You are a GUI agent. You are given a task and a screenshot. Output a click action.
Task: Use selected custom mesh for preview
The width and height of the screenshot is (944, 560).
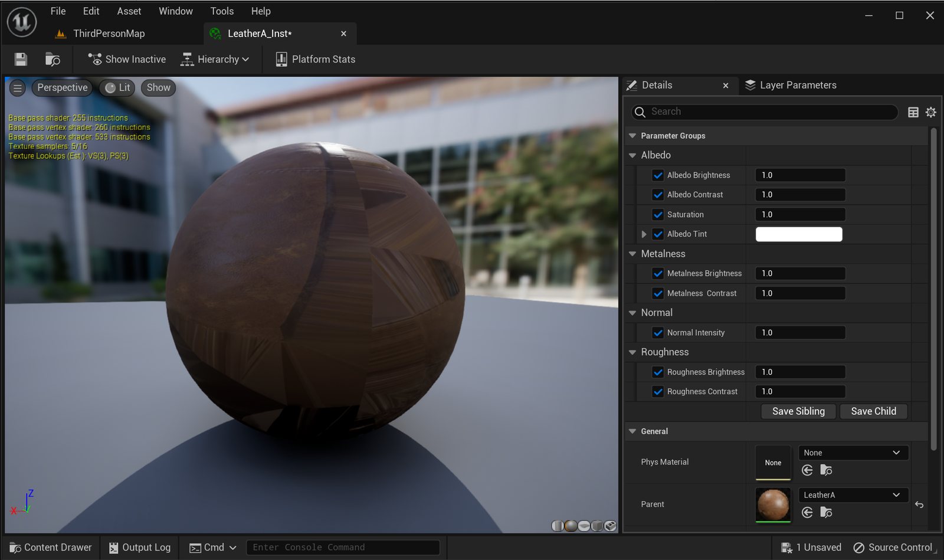(611, 525)
